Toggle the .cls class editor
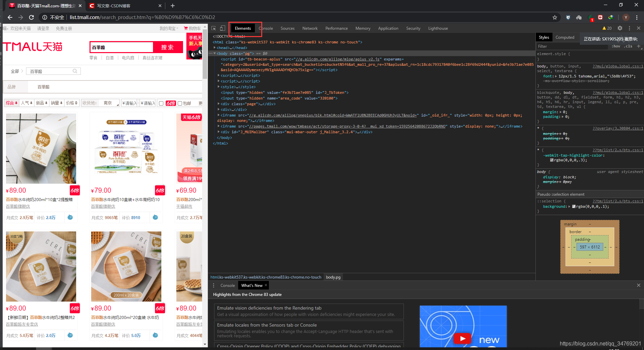 (629, 46)
